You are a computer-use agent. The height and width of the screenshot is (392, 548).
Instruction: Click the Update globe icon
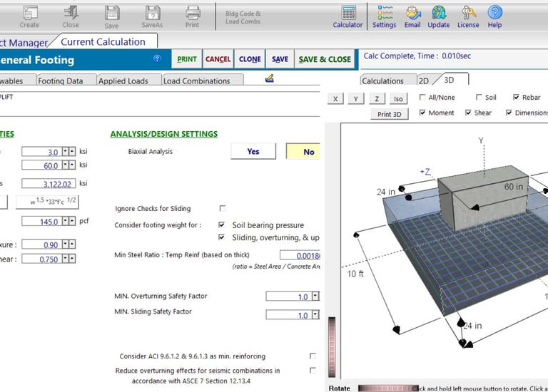(439, 13)
